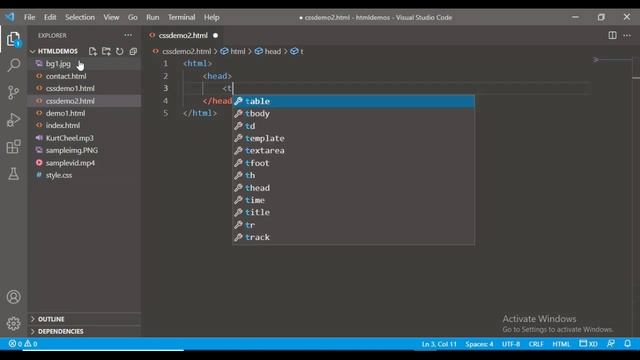Choose 'textarea' from the suggestion list
This screenshot has height=360, width=640.
(x=353, y=151)
